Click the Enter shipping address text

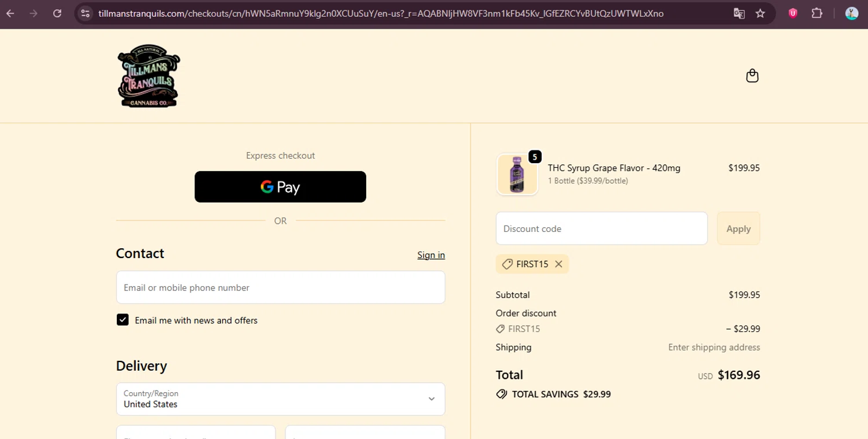pos(714,347)
